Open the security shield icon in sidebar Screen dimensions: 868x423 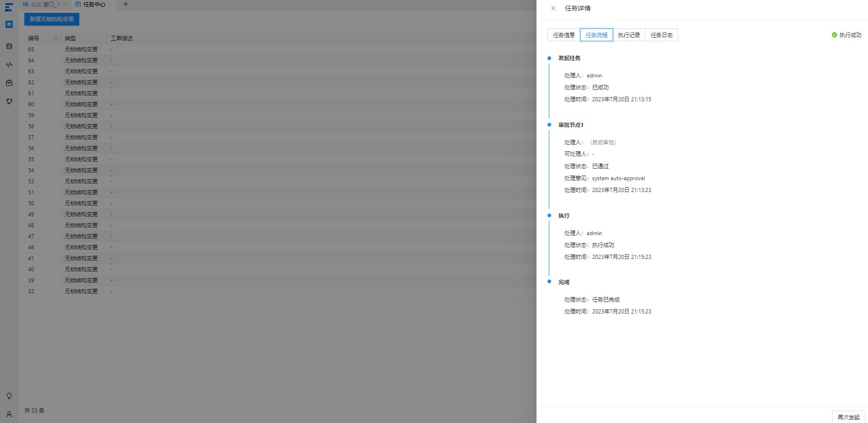[9, 101]
